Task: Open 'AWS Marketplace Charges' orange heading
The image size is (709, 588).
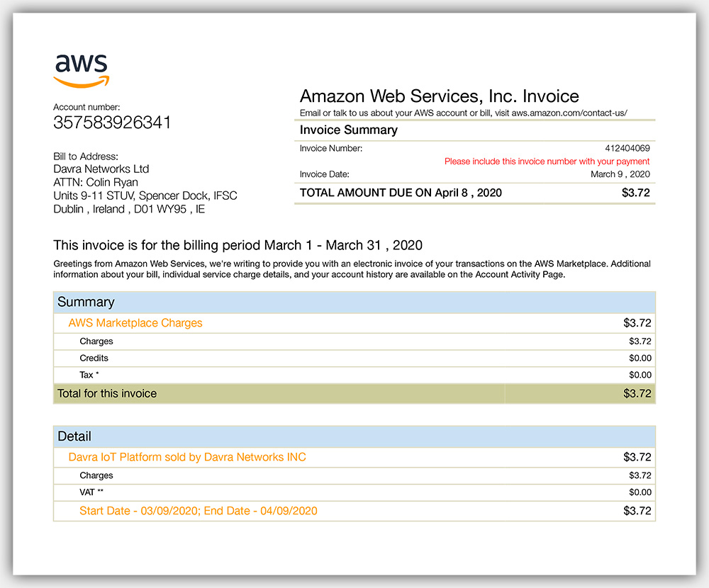Action: [135, 323]
